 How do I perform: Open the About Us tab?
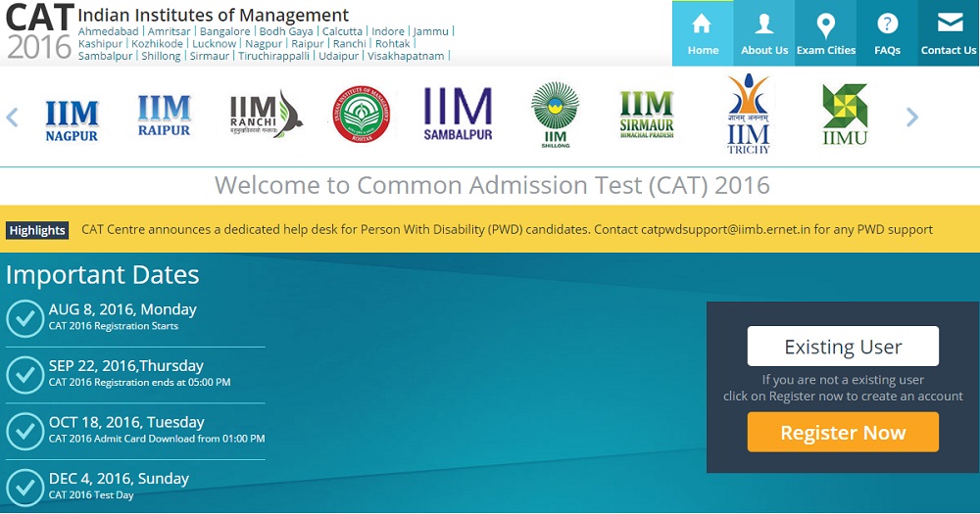(x=763, y=33)
